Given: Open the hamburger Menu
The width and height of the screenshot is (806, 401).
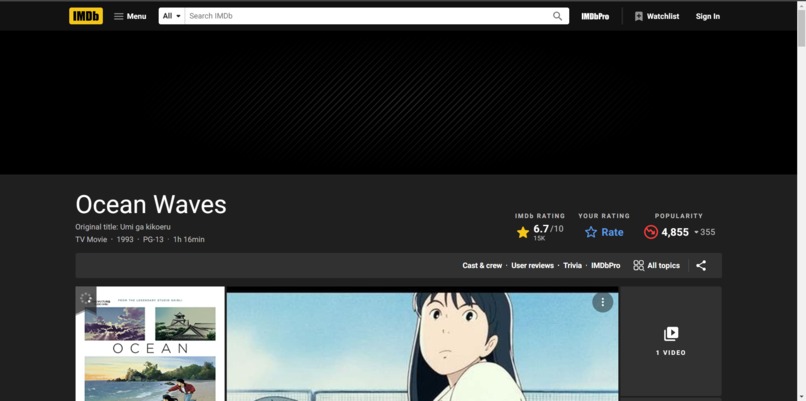Looking at the screenshot, I should click(130, 16).
